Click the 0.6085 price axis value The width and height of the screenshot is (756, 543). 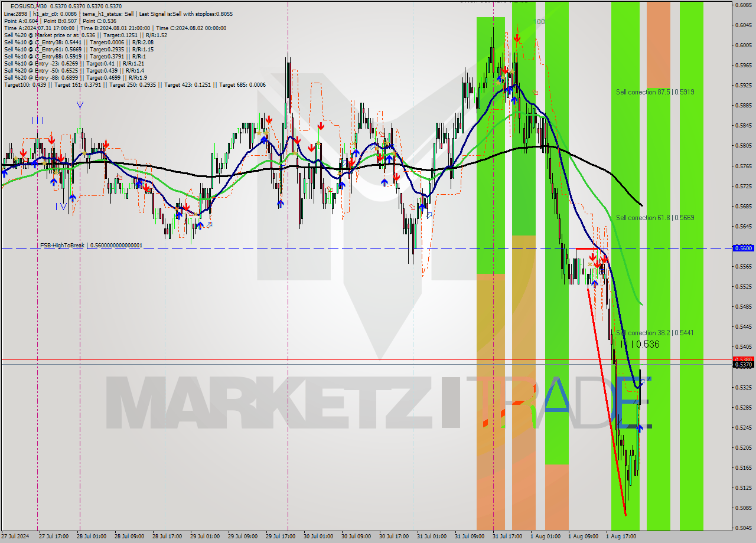pos(744,5)
